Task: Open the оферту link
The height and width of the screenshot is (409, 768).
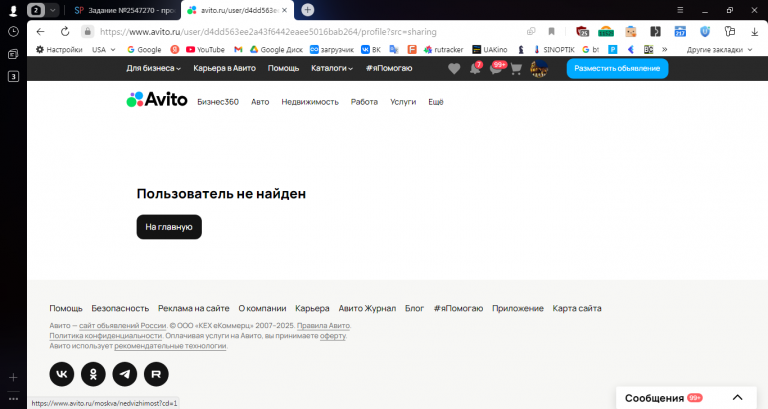Action: [x=333, y=336]
